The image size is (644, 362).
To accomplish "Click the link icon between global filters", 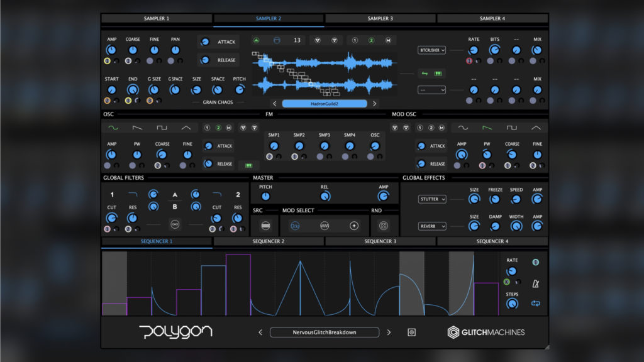I will [x=175, y=224].
